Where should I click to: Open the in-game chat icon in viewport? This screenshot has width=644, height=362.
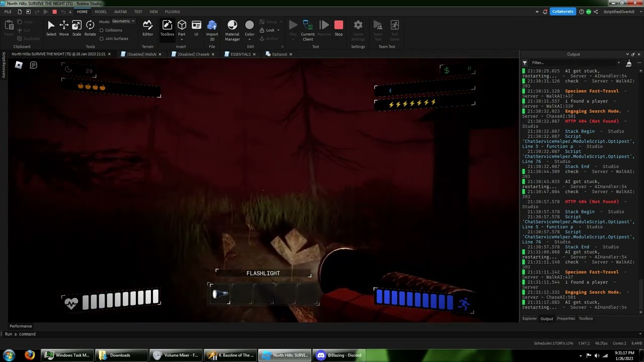click(x=33, y=65)
